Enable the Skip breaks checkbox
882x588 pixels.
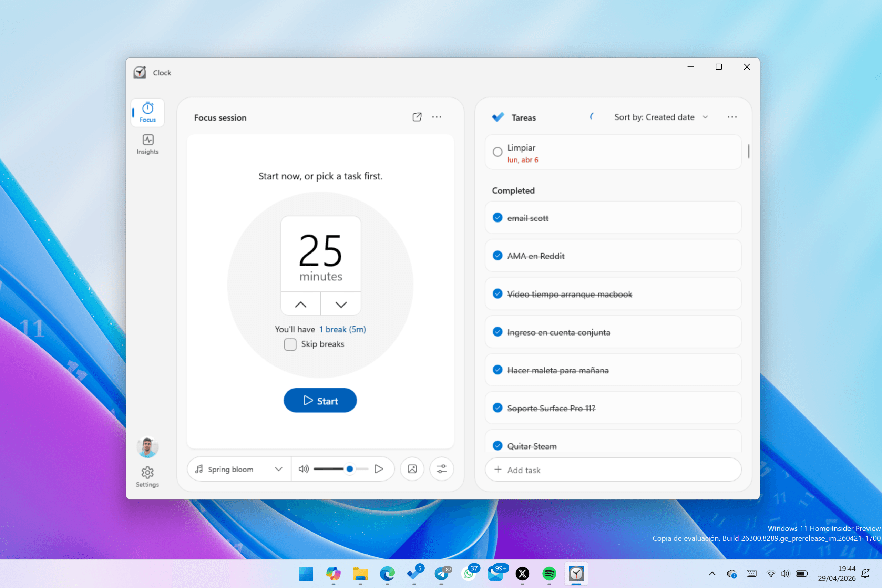pyautogui.click(x=290, y=344)
